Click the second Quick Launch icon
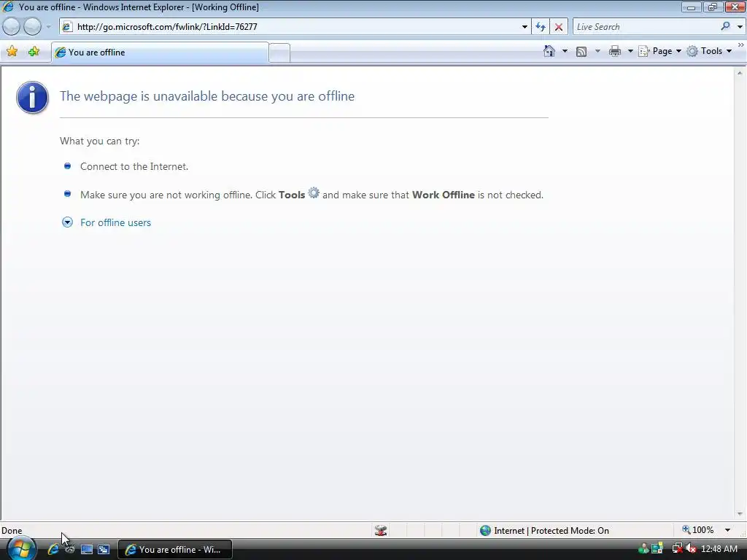747x560 pixels. pos(69,549)
